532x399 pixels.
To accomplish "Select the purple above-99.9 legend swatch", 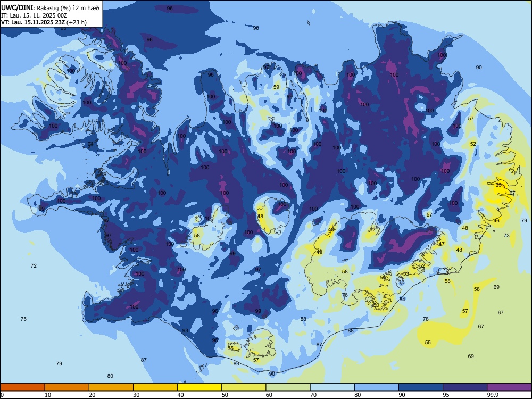I will point(509,387).
